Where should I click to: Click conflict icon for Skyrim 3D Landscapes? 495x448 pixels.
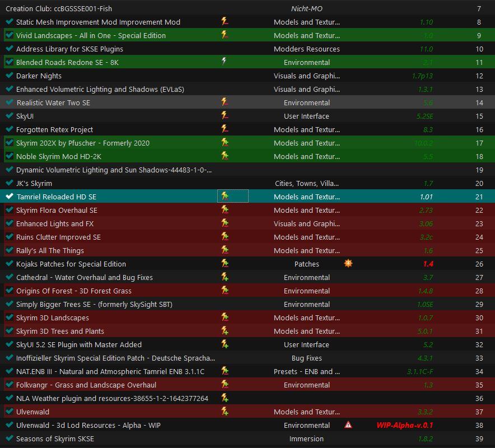click(225, 316)
